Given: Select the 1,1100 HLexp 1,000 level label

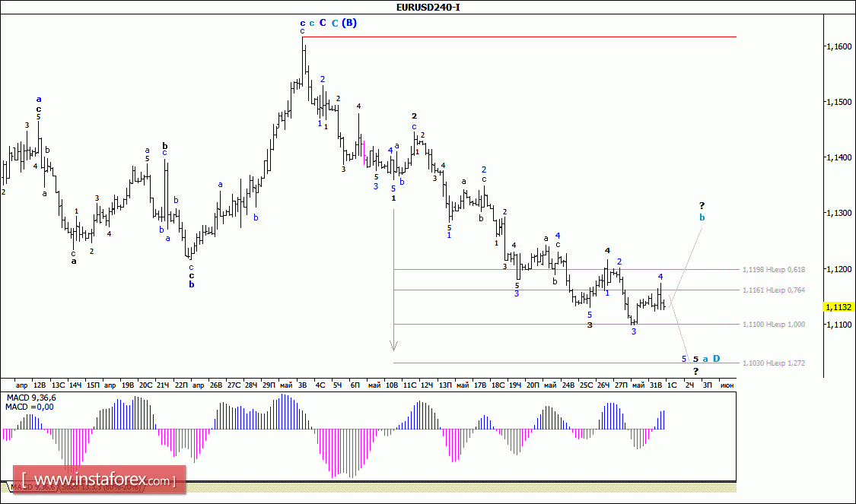Looking at the screenshot, I should pyautogui.click(x=774, y=324).
